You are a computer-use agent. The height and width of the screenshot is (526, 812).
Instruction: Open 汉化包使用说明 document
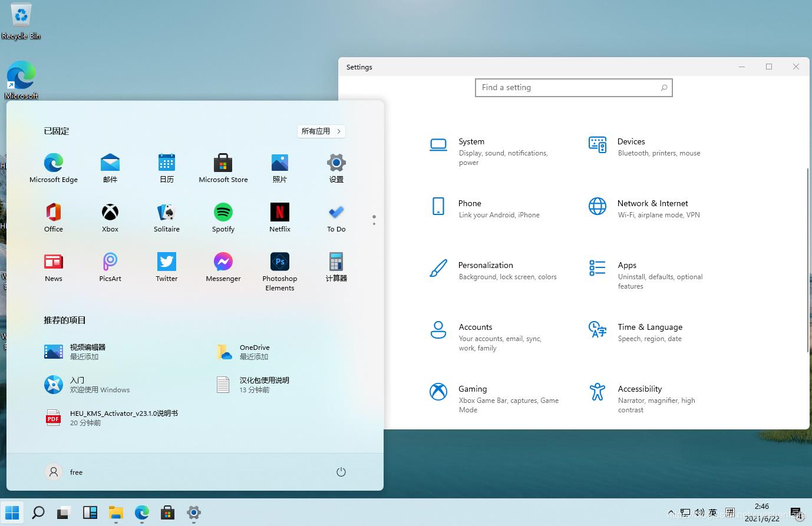pyautogui.click(x=252, y=385)
